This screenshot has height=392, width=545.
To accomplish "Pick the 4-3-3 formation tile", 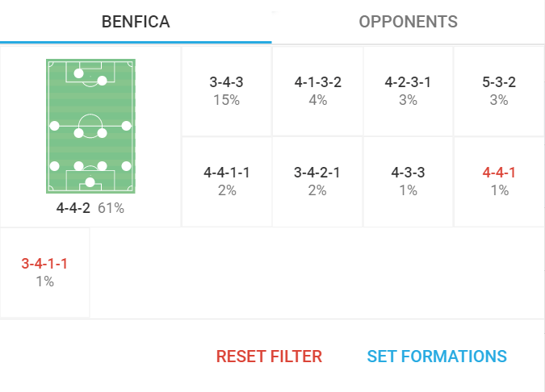I will (x=408, y=181).
